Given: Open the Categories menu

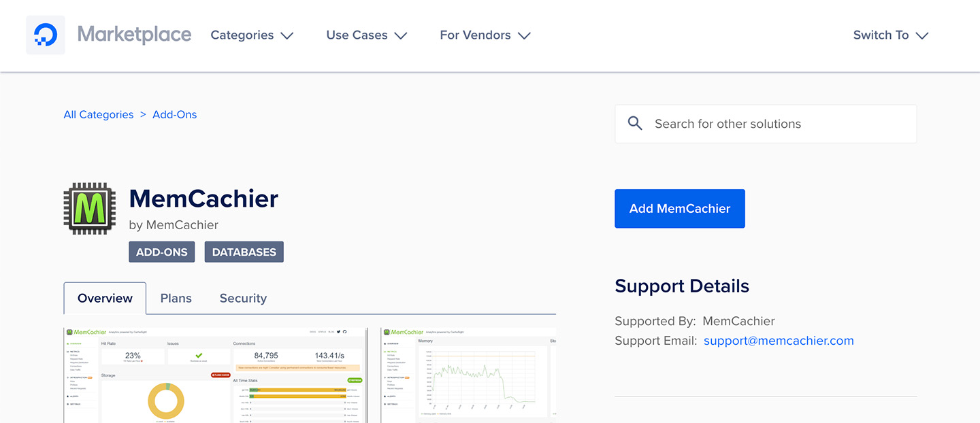Looking at the screenshot, I should point(242,35).
